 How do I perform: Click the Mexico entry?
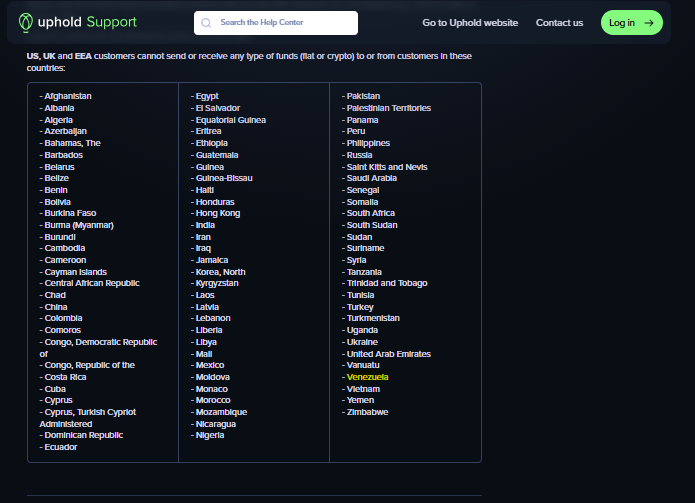[x=210, y=365]
